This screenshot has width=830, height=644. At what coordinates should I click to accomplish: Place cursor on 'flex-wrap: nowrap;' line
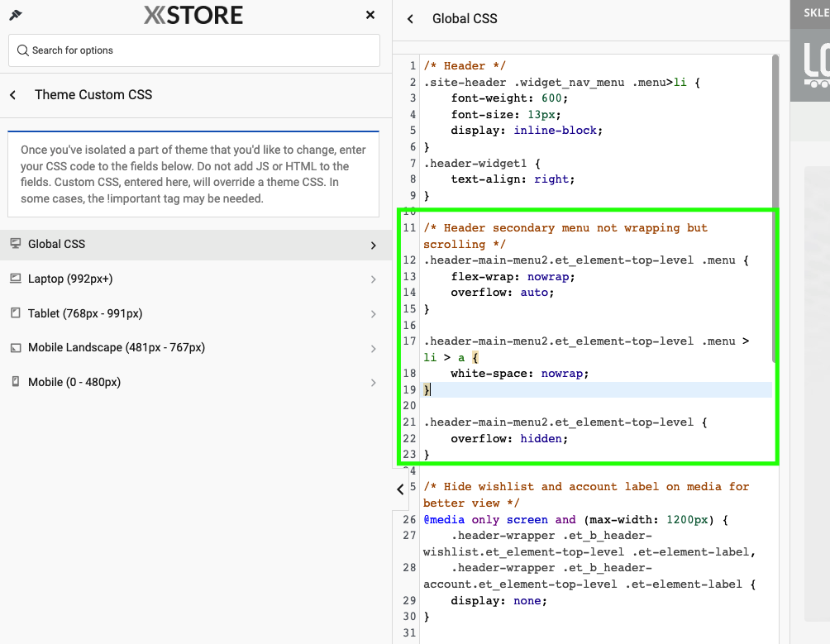[513, 276]
